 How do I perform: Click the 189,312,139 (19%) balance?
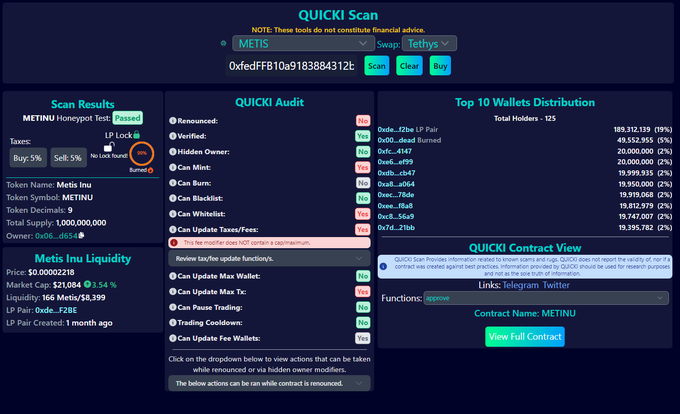[642, 130]
